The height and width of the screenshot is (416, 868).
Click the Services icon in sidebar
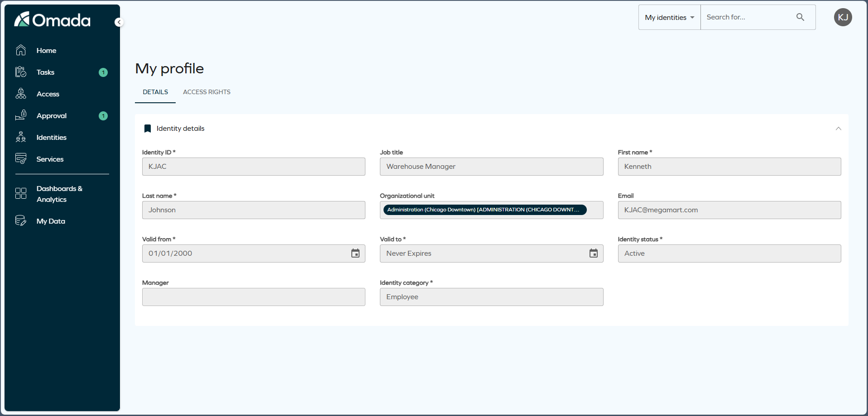21,159
